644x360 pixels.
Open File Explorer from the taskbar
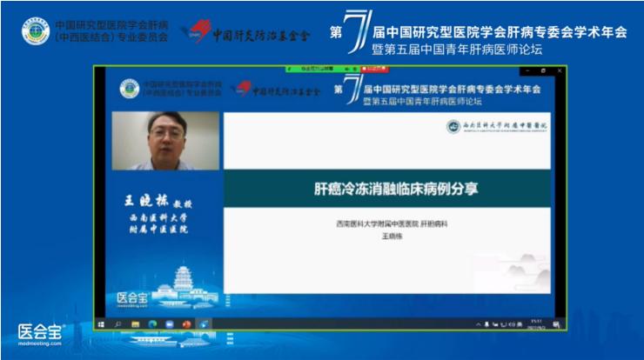coord(135,323)
